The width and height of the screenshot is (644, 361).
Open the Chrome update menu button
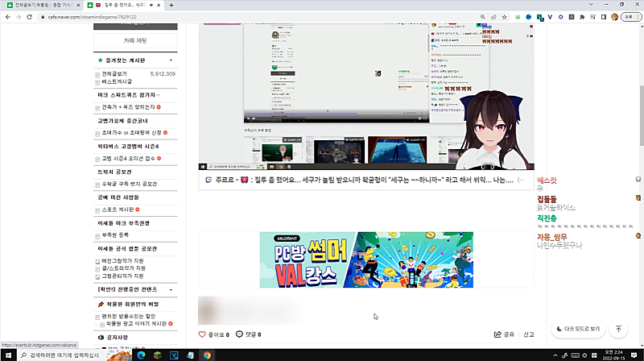tap(631, 17)
